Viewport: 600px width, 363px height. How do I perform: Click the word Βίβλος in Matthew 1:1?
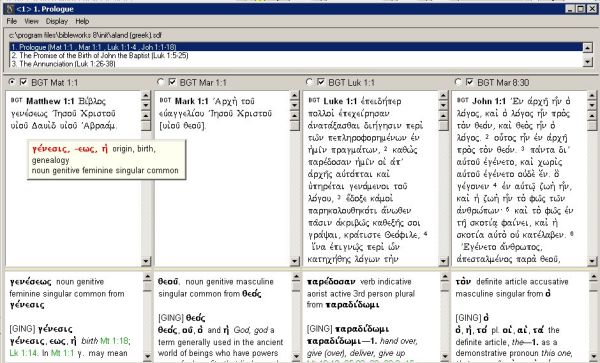[x=92, y=101]
